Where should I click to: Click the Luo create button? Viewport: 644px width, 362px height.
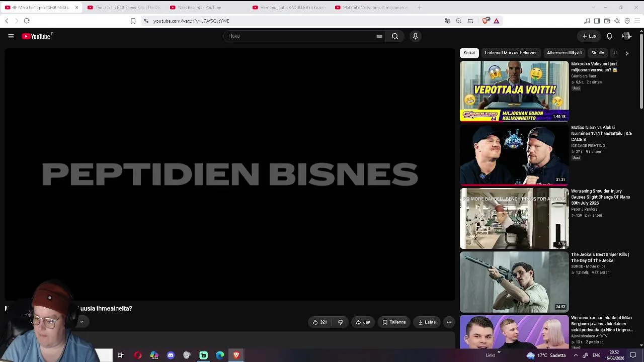click(589, 36)
